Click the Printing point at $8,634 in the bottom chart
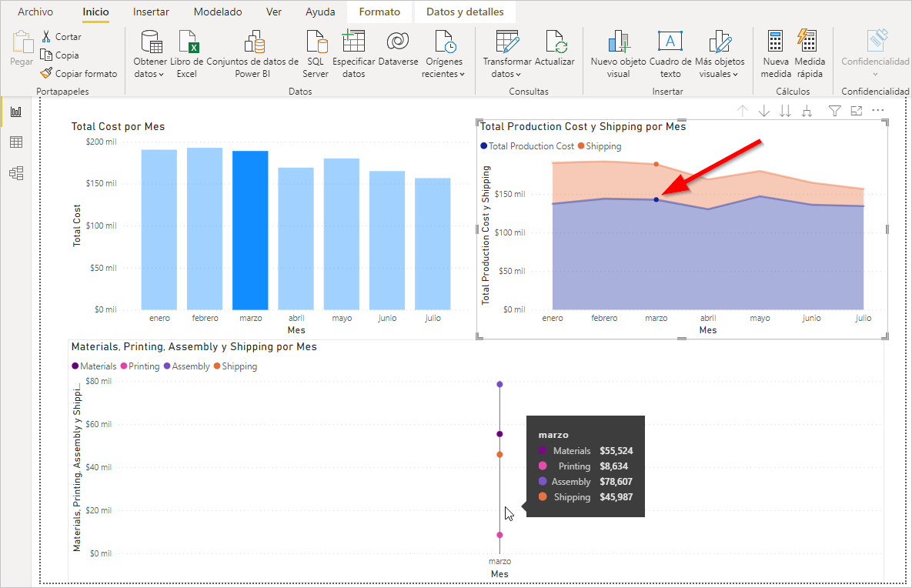 [499, 535]
